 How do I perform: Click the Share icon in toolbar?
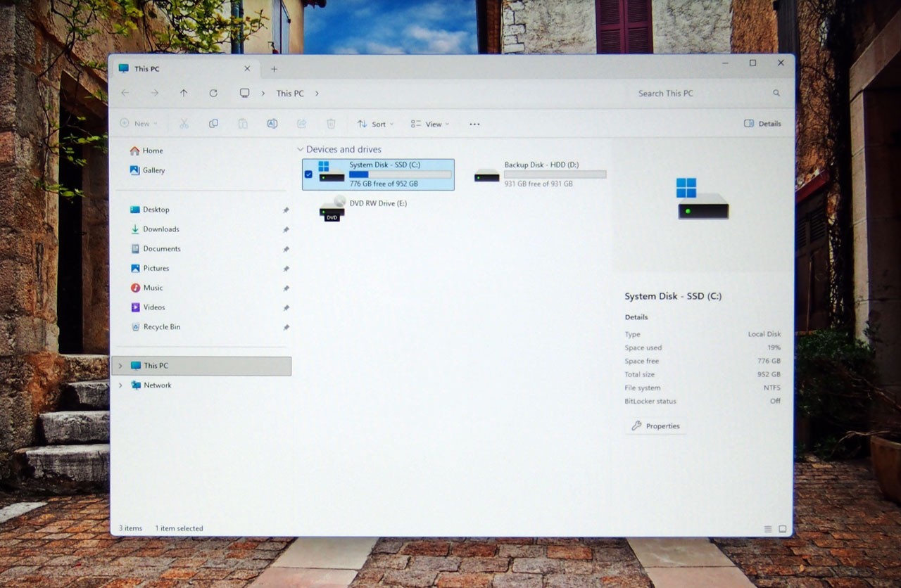coord(301,124)
